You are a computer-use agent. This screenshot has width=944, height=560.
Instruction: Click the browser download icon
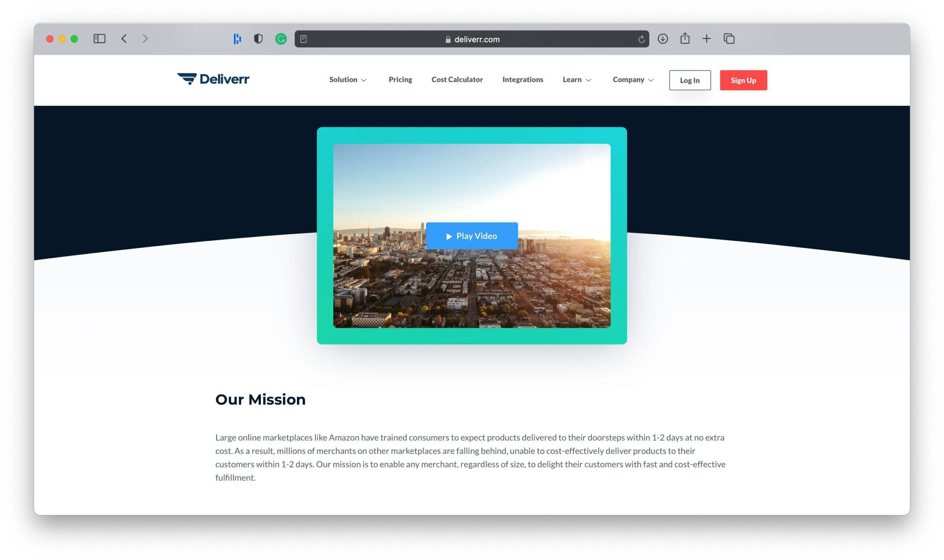coord(663,38)
